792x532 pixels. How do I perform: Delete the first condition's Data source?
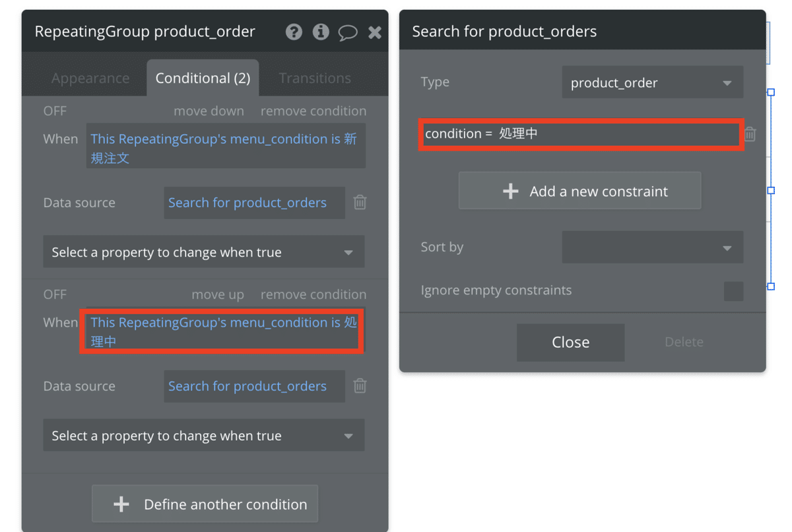tap(360, 203)
